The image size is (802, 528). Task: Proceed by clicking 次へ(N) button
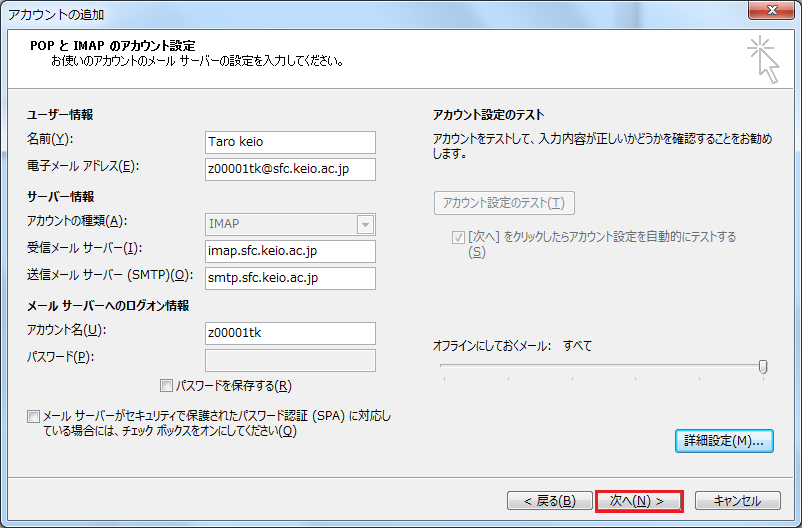[x=638, y=500]
